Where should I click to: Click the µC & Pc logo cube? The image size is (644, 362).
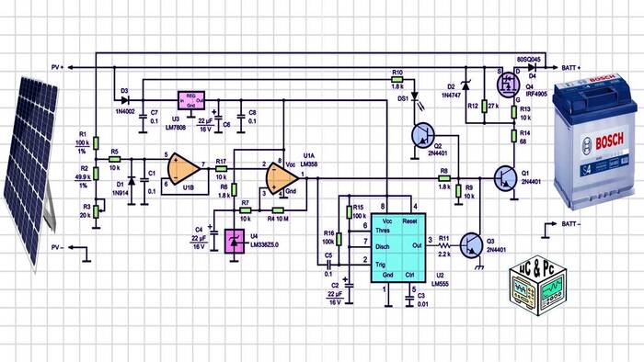click(x=538, y=286)
